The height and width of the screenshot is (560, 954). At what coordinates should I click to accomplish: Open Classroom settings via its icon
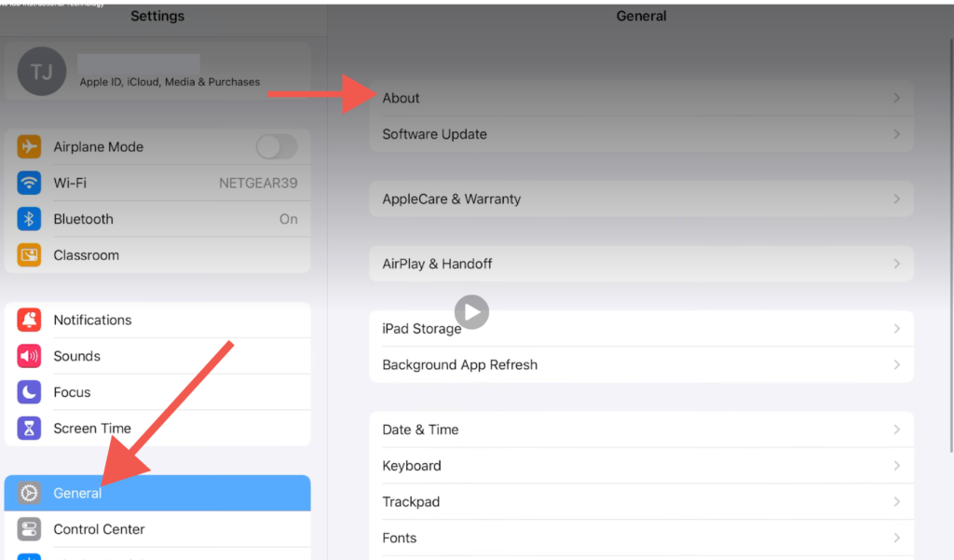click(x=29, y=254)
